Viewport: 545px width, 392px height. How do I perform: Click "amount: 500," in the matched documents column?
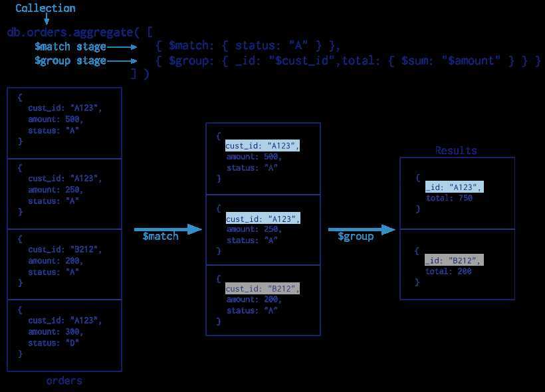(254, 157)
